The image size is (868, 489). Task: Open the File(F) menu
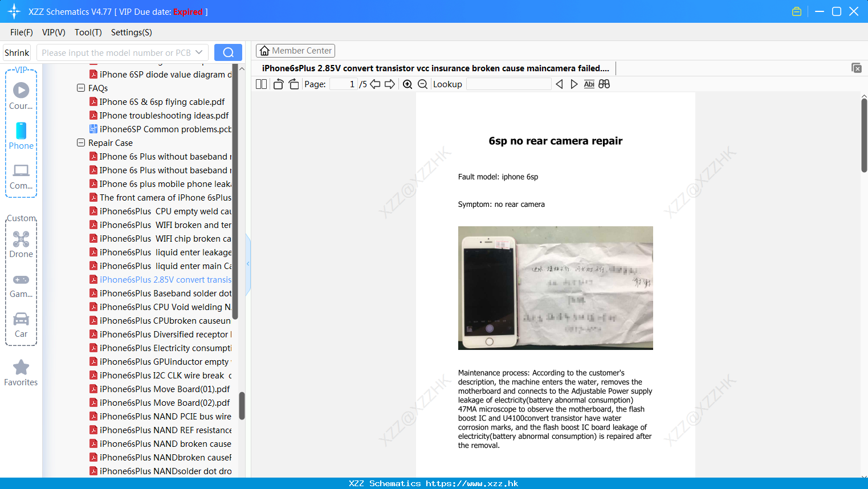(x=22, y=32)
